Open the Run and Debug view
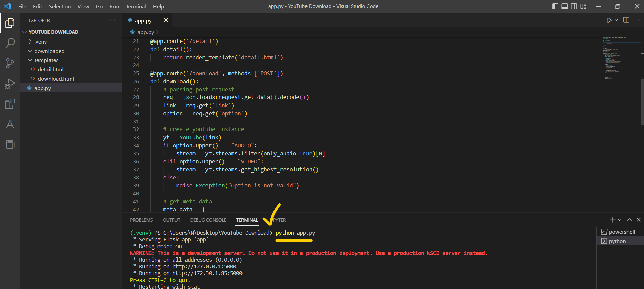The width and height of the screenshot is (644, 289). pyautogui.click(x=10, y=84)
